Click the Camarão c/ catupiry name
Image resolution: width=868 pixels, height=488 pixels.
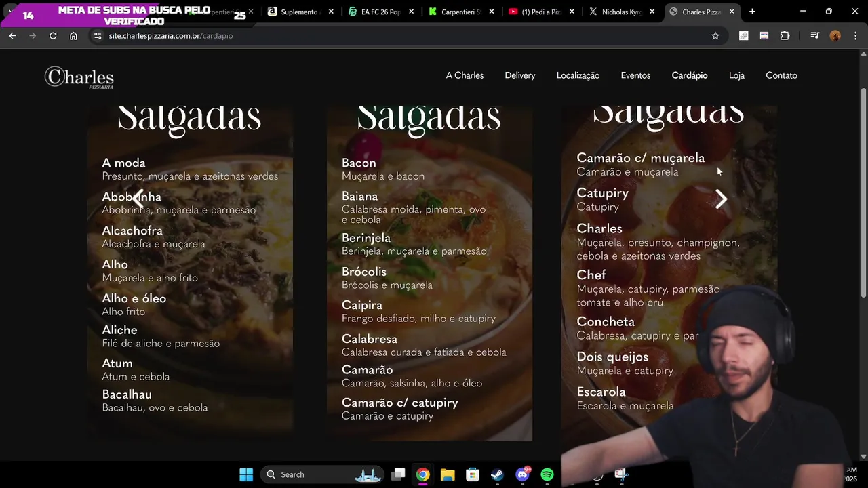(400, 403)
